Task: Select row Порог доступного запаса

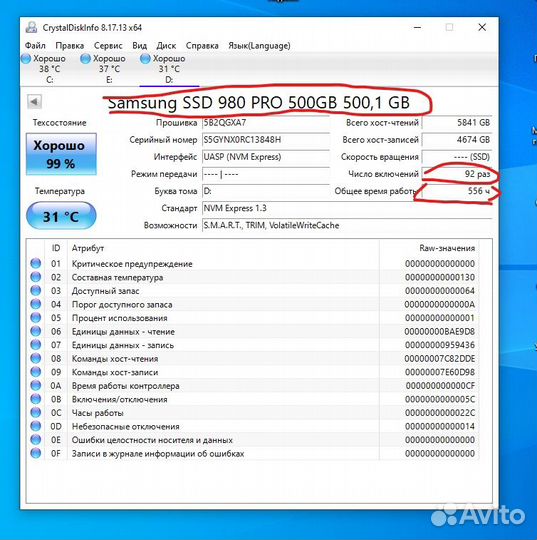Action: (253, 304)
